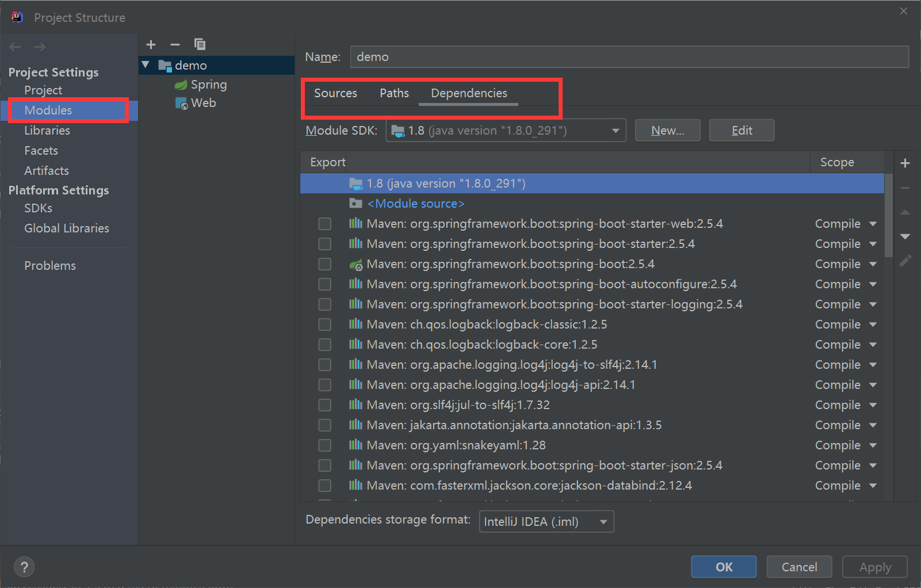The width and height of the screenshot is (921, 588).
Task: Check export for logback-core:1.2.5
Action: point(325,345)
